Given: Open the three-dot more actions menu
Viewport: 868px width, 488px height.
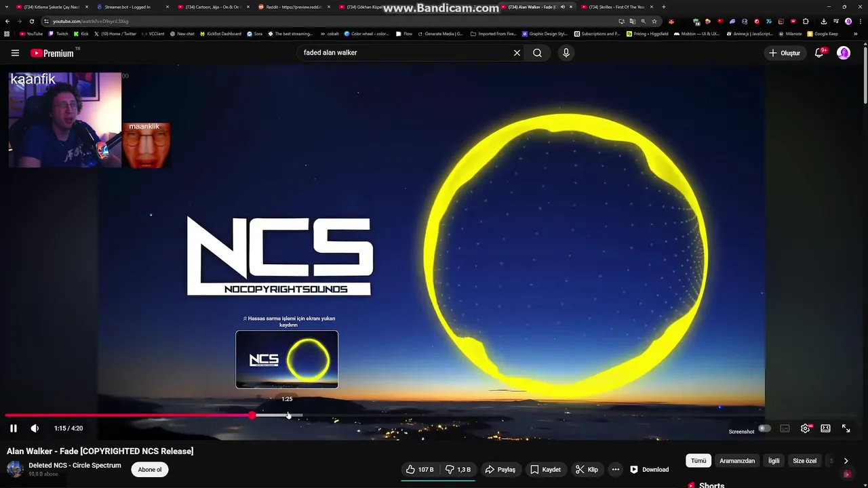Looking at the screenshot, I should pyautogui.click(x=616, y=470).
